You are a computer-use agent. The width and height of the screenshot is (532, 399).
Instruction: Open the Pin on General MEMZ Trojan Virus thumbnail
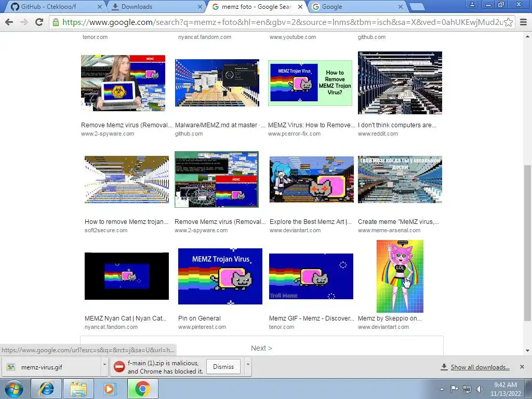[220, 276]
